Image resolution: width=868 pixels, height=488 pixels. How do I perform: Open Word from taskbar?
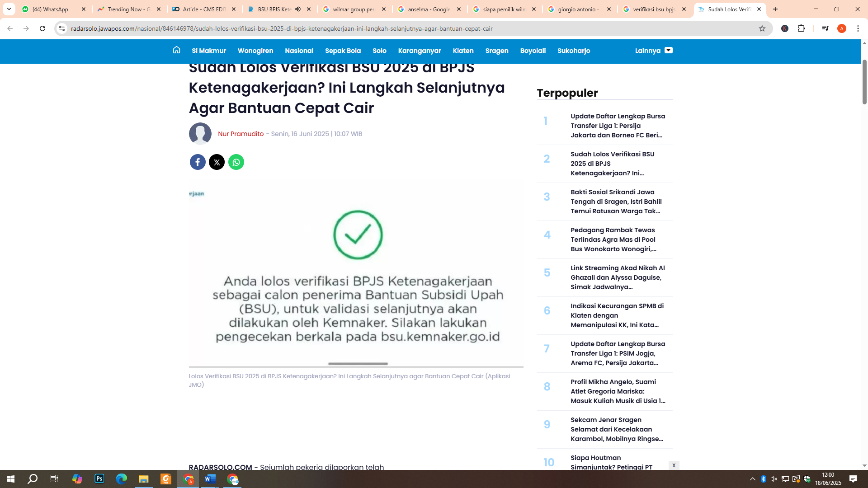coord(210,479)
